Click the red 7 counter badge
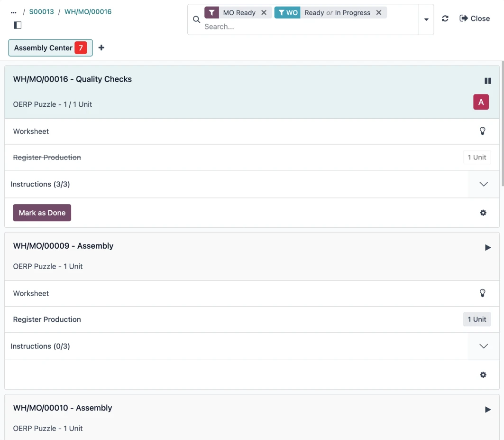Image resolution: width=504 pixels, height=440 pixels. (x=81, y=48)
